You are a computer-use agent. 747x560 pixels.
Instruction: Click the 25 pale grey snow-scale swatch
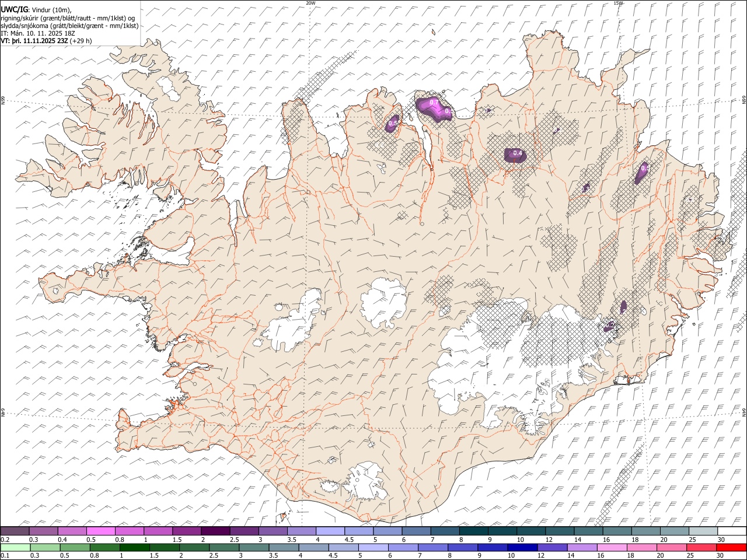[x=703, y=531]
